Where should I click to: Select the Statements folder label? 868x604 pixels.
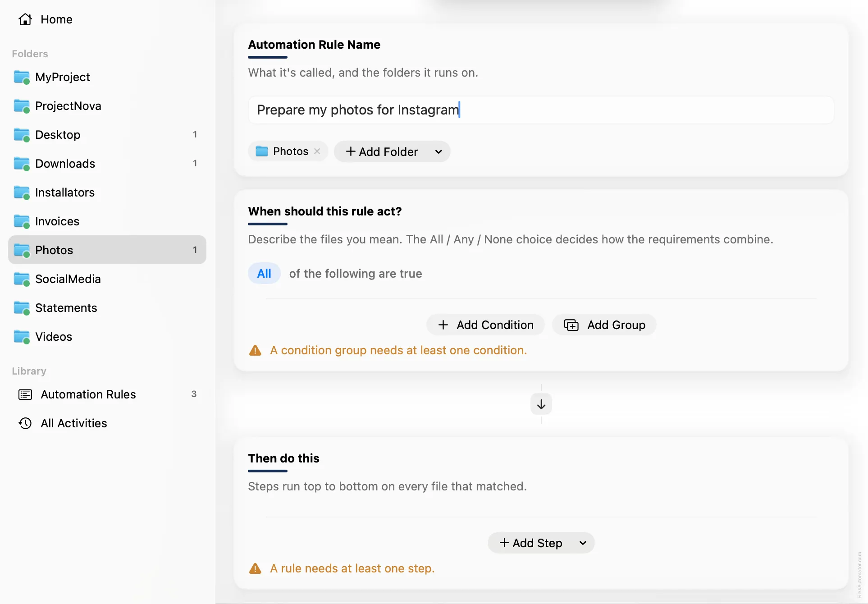[66, 308]
